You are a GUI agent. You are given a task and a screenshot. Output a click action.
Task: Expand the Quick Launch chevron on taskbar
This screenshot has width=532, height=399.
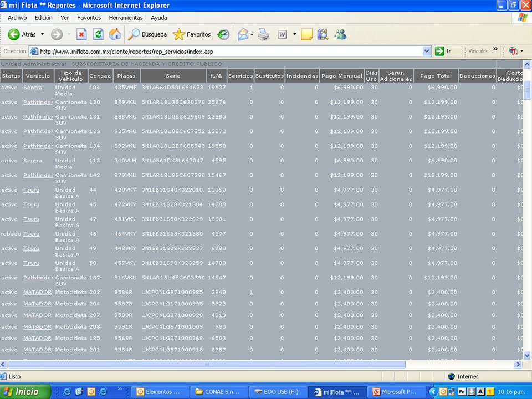point(120,389)
